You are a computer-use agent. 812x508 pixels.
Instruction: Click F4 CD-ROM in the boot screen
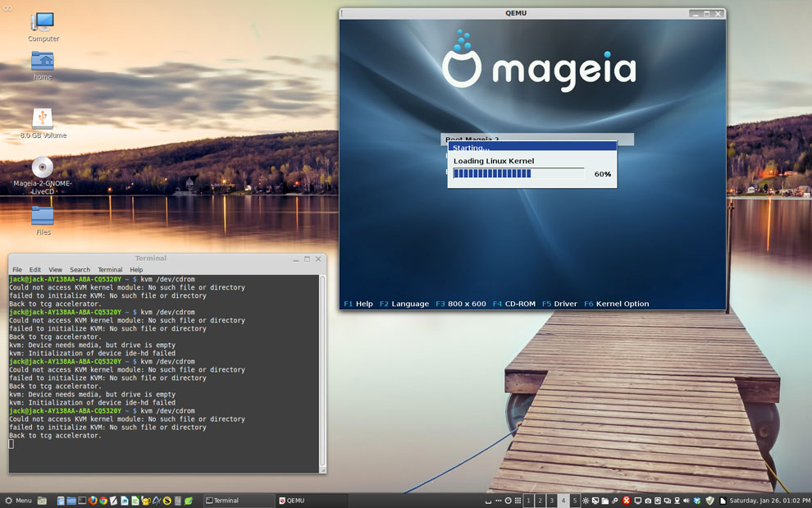[x=513, y=304]
